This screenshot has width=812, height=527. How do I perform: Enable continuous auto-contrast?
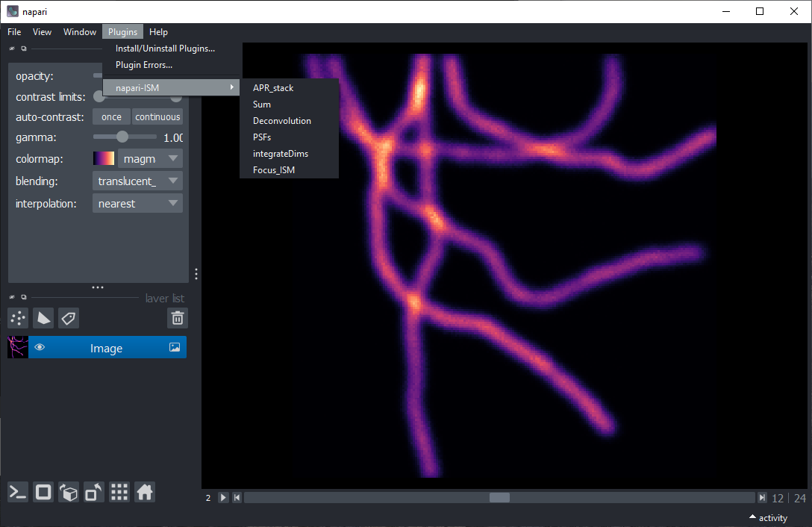pyautogui.click(x=157, y=117)
